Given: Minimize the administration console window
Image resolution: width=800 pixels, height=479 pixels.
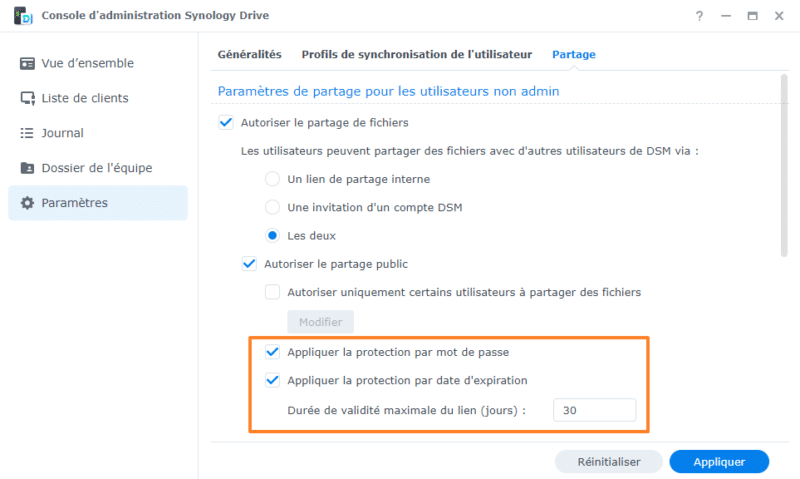Looking at the screenshot, I should pos(726,17).
